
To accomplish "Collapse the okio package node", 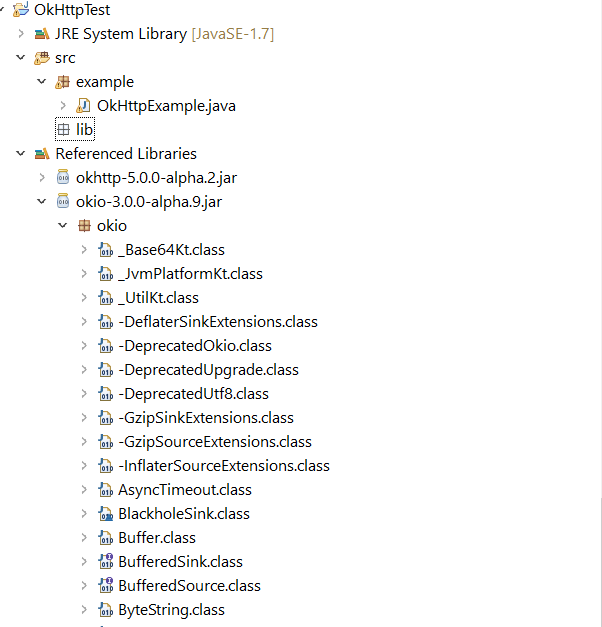I will coord(62,225).
